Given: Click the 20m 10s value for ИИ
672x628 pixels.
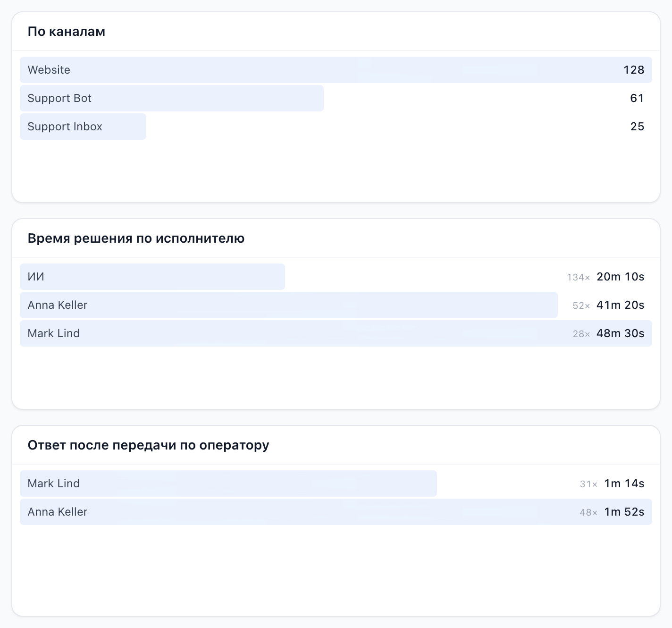Looking at the screenshot, I should click(x=620, y=277).
